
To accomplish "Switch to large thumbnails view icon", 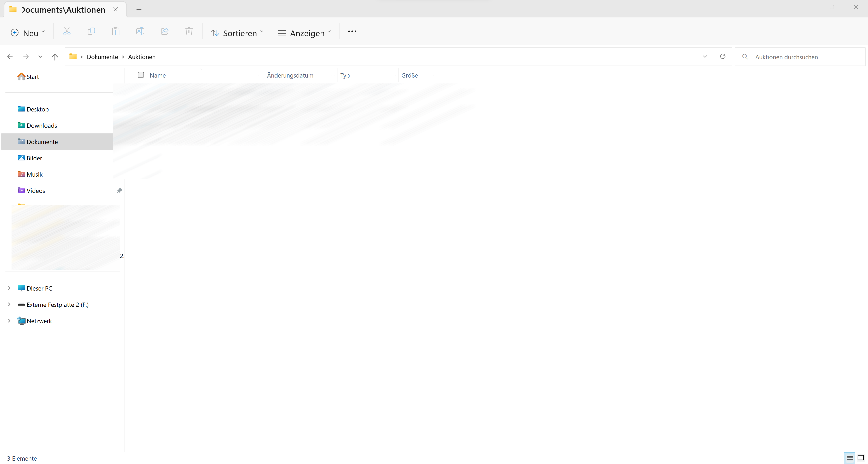I will (861, 458).
